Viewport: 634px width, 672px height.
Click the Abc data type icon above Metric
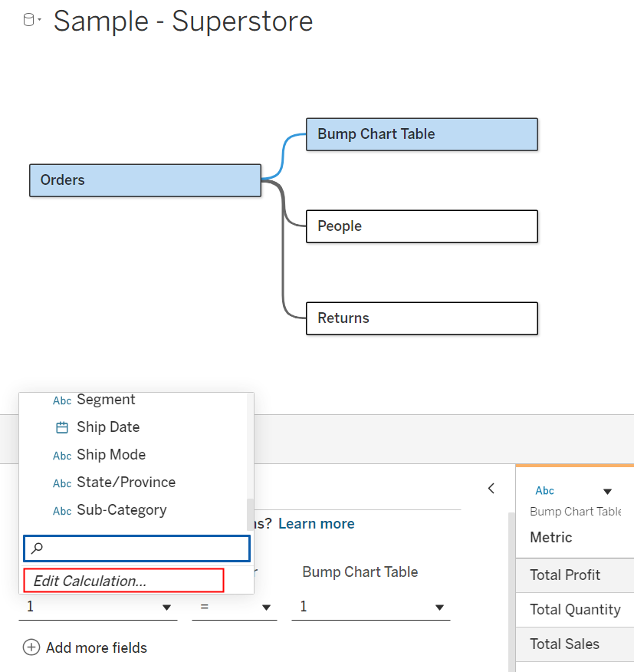[544, 491]
